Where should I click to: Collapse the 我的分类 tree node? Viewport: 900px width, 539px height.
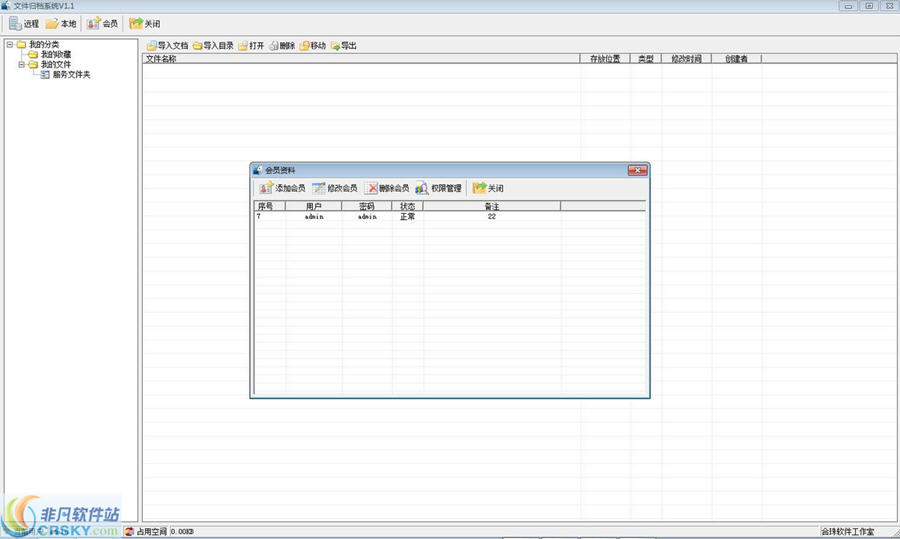(10, 44)
